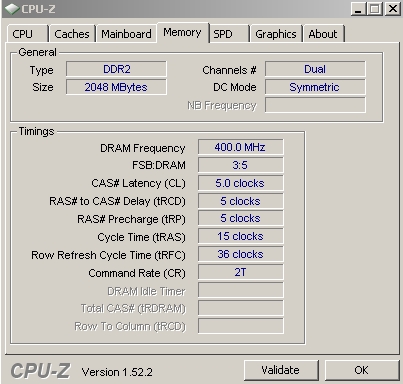Click the Row Refresh Cycle Time label
Screen dimensions: 403x384
click(x=108, y=255)
